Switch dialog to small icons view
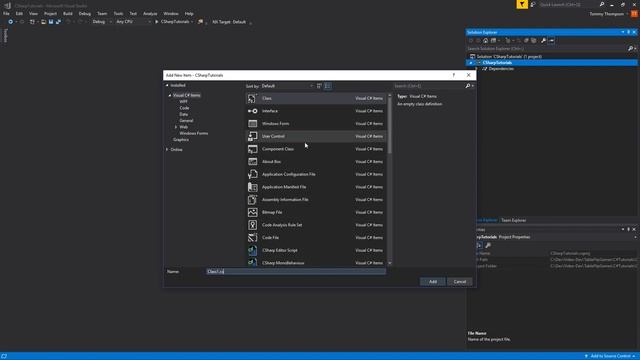640x360 pixels. 319,86
